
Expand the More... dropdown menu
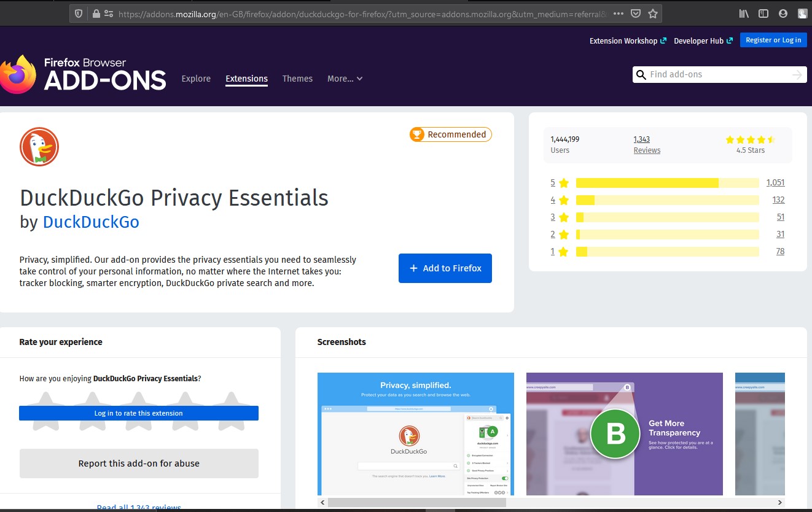pos(345,79)
